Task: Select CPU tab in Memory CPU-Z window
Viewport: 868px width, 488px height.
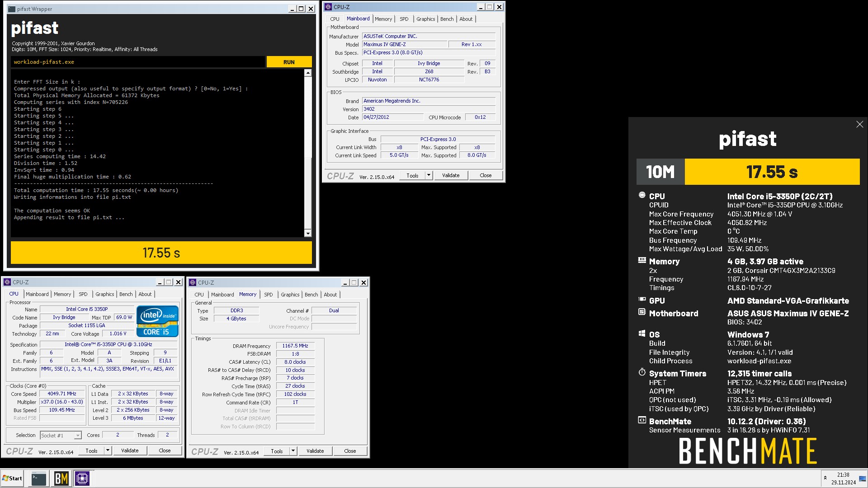Action: pos(199,295)
